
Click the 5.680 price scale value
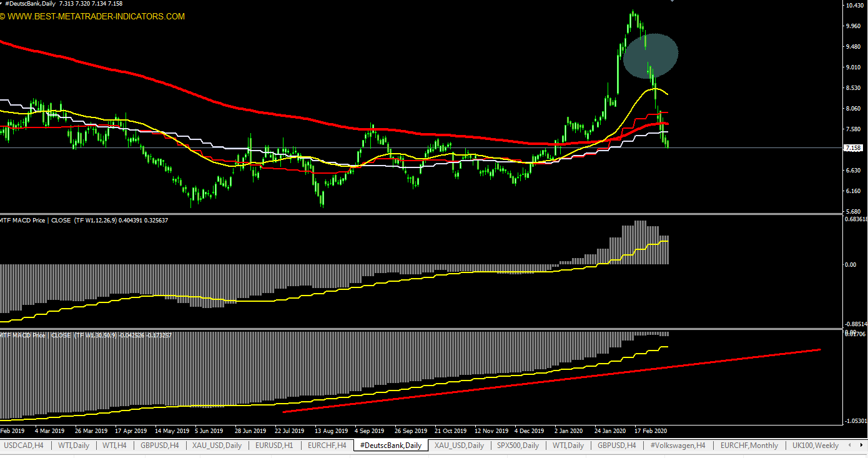tap(854, 211)
